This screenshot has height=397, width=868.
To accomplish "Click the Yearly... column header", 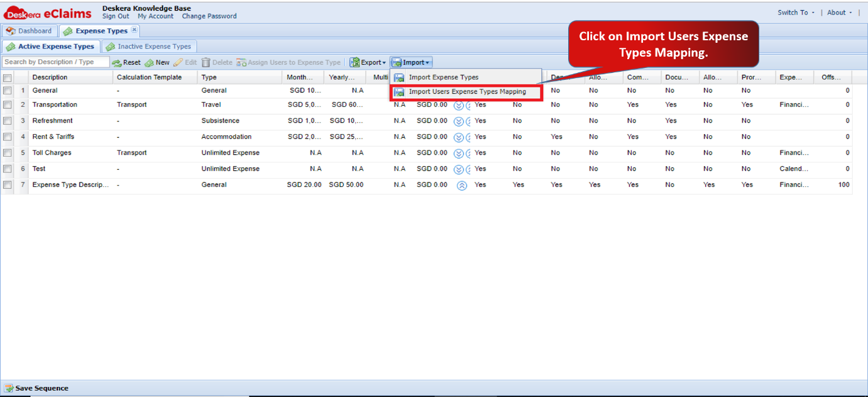I will 345,77.
